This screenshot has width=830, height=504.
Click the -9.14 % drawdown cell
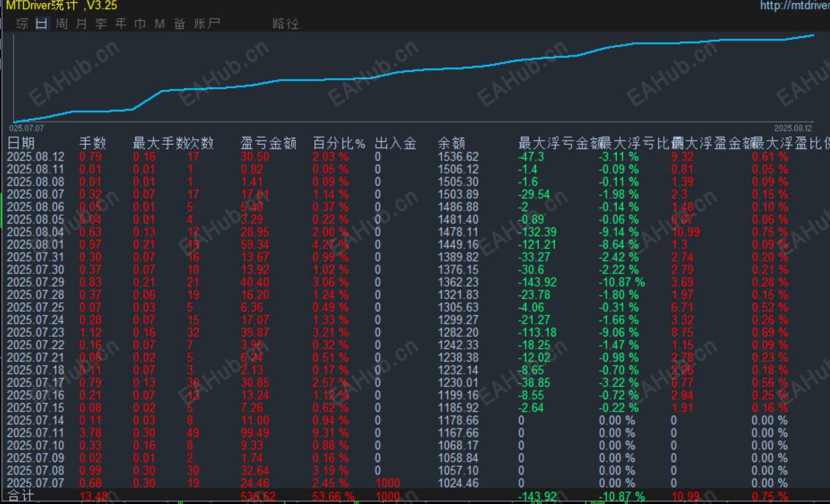point(619,232)
